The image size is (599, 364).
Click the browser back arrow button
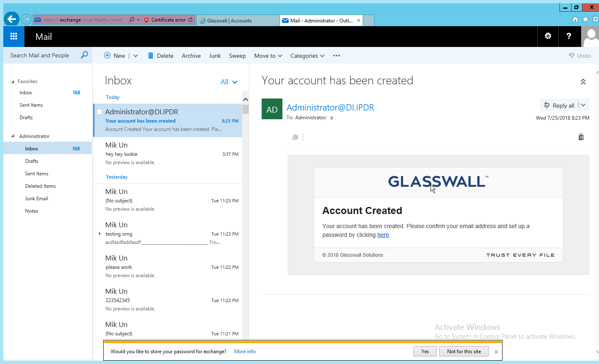point(12,19)
